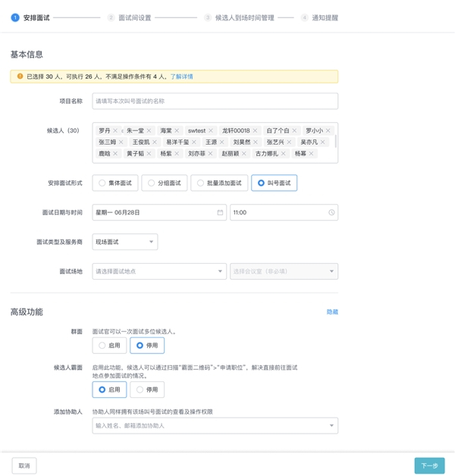Remove candidate 朱一堂 tag
This screenshot has height=476, width=455.
pos(149,130)
